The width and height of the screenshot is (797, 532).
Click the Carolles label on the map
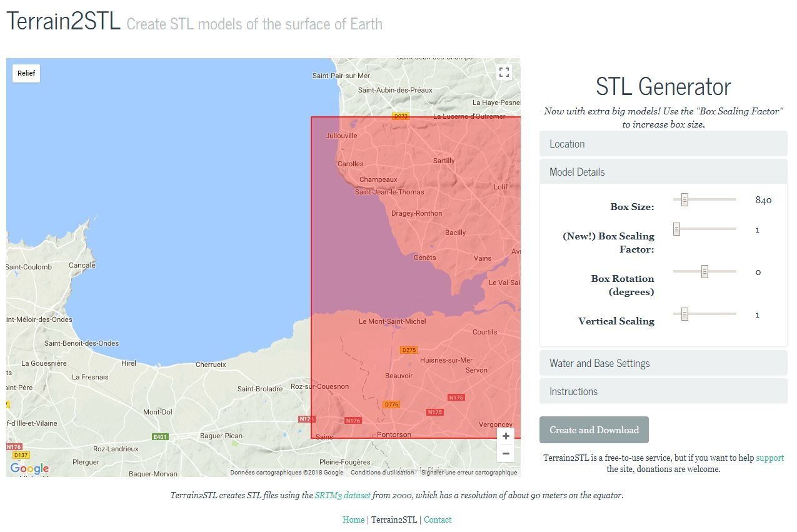point(350,164)
